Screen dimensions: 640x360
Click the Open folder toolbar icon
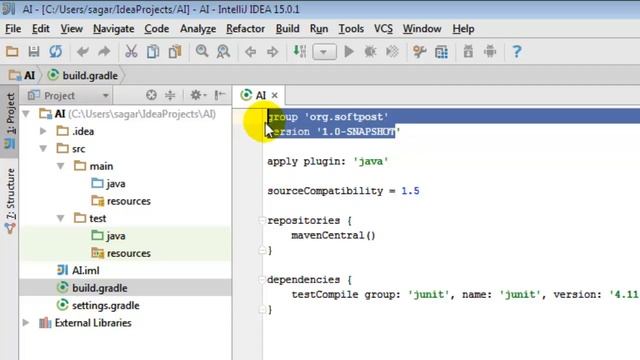click(12, 52)
